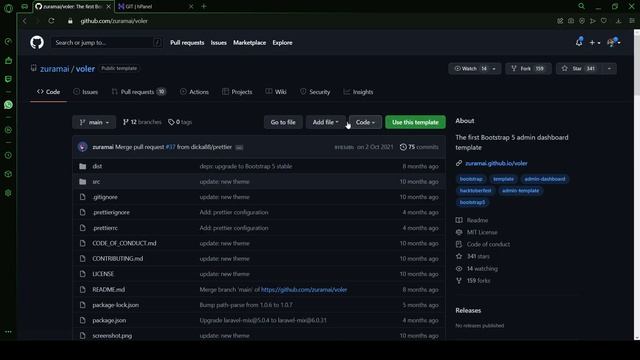Open the GitHub homepage logo
Image resolution: width=640 pixels, height=360 pixels.
[x=37, y=42]
